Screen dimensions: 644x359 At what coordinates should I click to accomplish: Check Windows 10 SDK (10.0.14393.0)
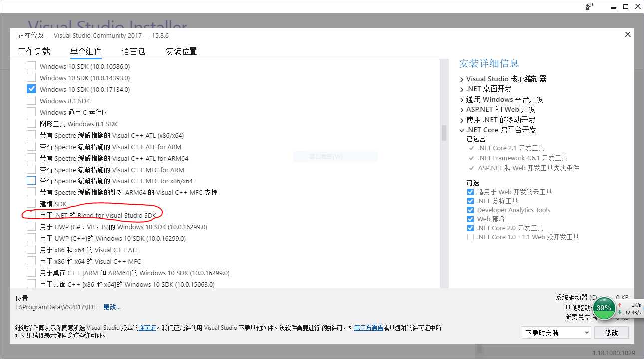pyautogui.click(x=31, y=77)
